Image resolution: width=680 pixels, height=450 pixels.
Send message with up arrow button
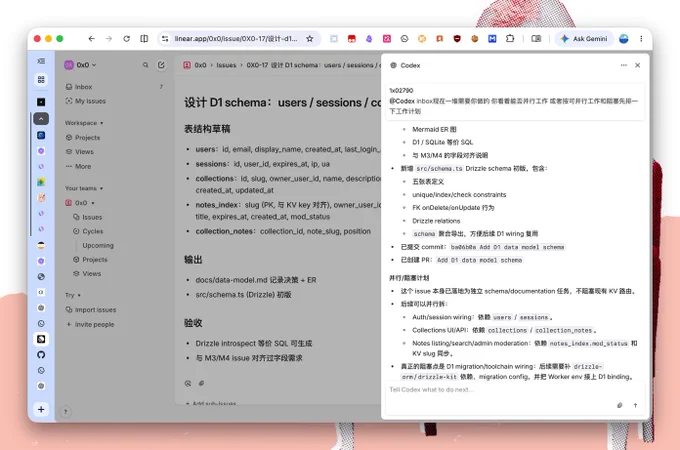[x=635, y=405]
